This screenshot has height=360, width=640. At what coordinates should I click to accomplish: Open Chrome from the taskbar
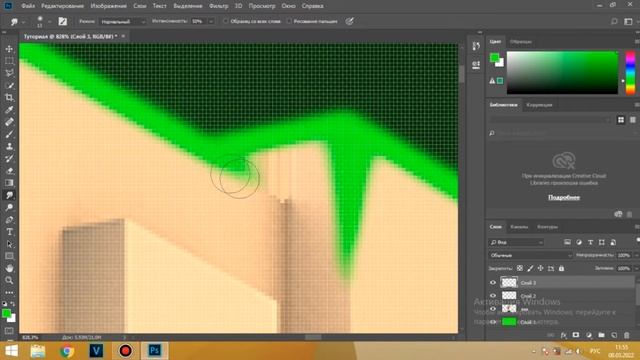tap(67, 351)
